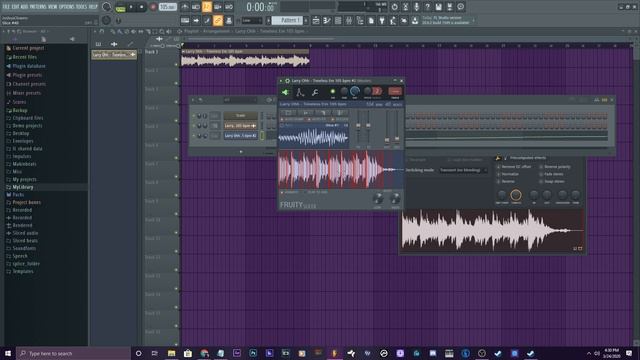The image size is (640, 360).
Task: Toggle the green LED in Fruity Slicer header
Action: pyautogui.click(x=333, y=91)
